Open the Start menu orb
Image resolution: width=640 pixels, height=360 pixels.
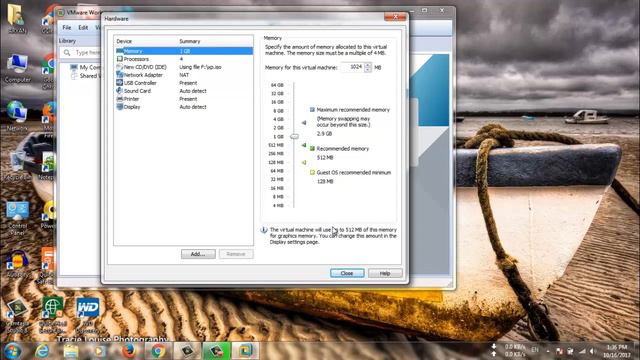click(x=13, y=351)
